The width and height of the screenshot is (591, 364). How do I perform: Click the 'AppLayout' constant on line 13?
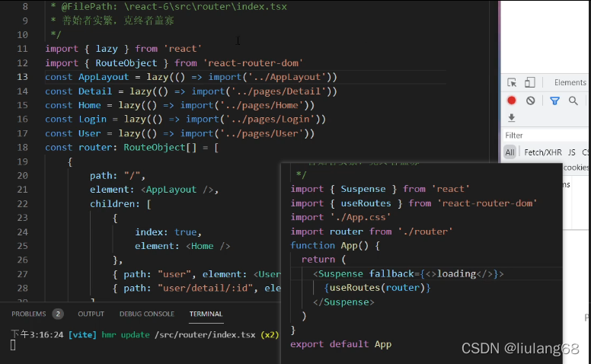[x=104, y=77]
